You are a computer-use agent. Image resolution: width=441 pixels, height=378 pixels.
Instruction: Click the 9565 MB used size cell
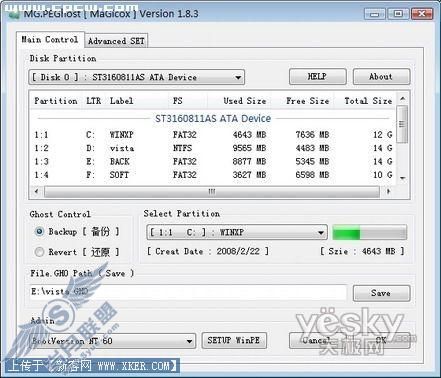[249, 148]
